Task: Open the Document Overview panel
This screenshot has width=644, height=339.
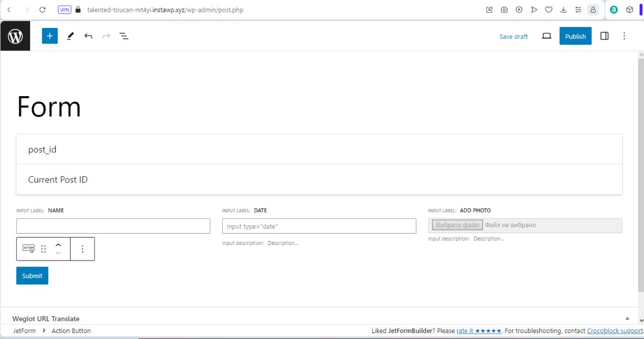Action: click(124, 36)
